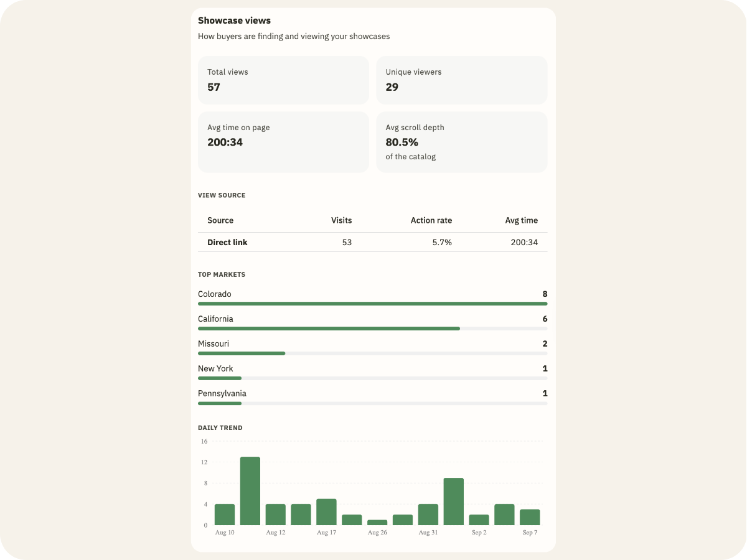Select the Unique viewers card

click(462, 80)
